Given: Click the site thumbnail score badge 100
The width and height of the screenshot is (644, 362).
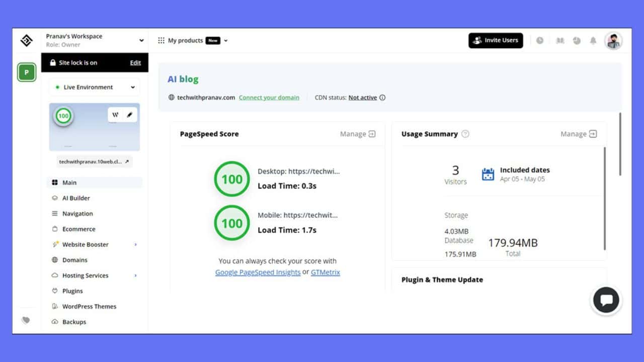Looking at the screenshot, I should [63, 116].
